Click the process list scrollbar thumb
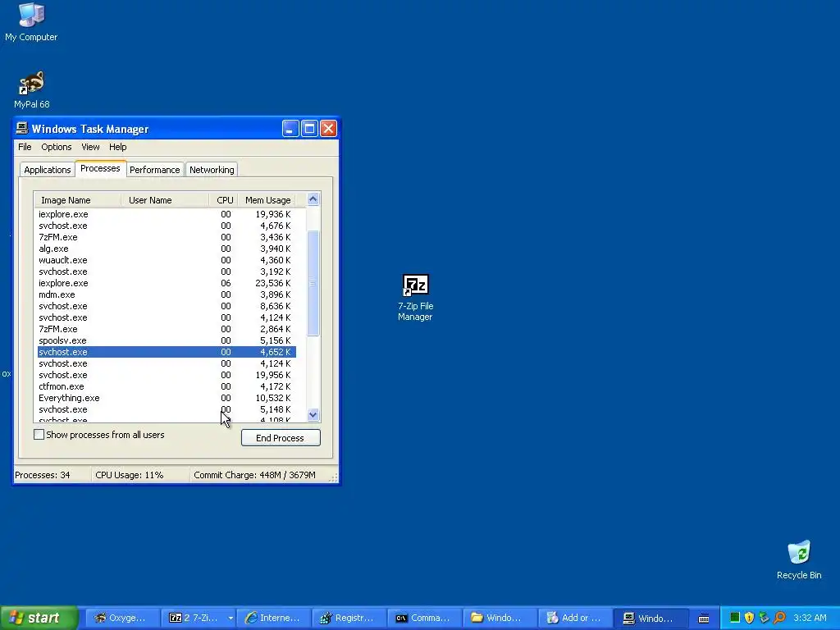 point(313,283)
